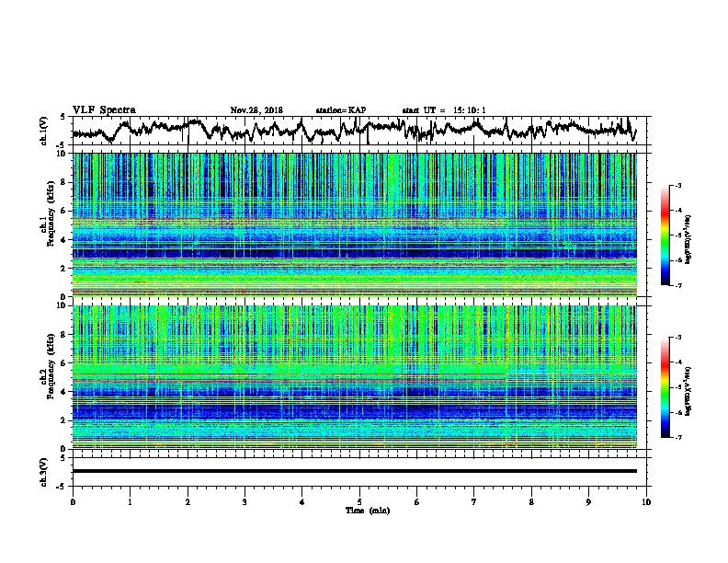Select the "start UT = 15:10:1" header text
The width and height of the screenshot is (728, 563).
click(444, 110)
